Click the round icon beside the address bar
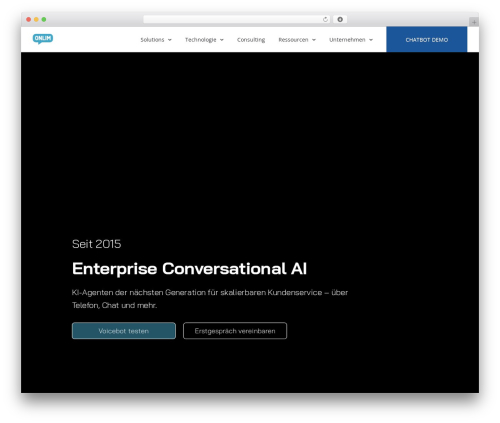The height and width of the screenshot is (423, 500). tap(340, 20)
